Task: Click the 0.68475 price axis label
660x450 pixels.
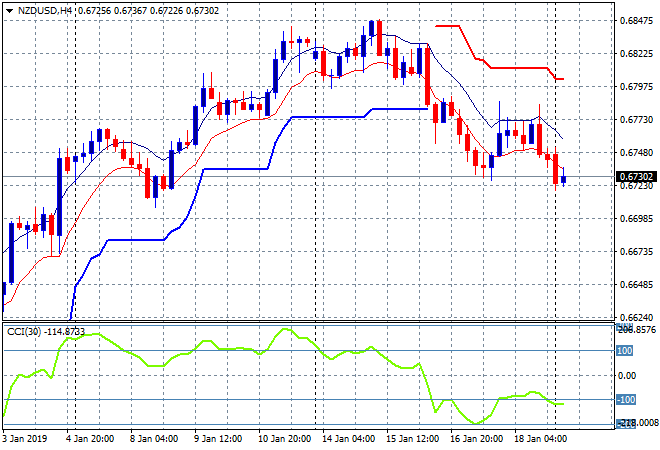Action: pos(636,21)
